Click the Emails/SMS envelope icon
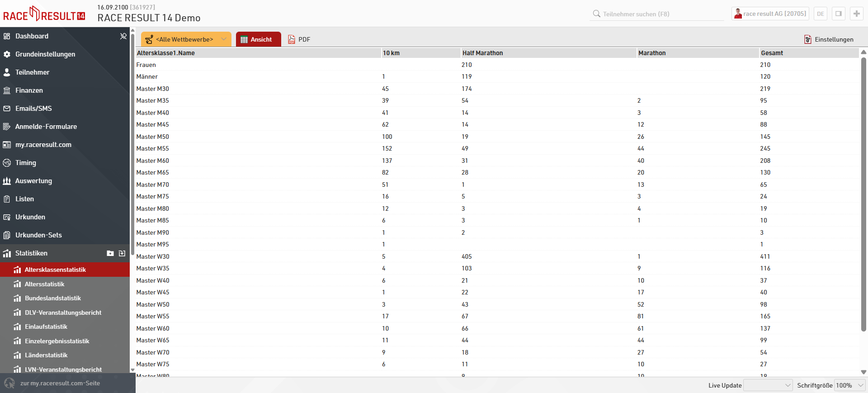868x393 pixels. tap(7, 109)
